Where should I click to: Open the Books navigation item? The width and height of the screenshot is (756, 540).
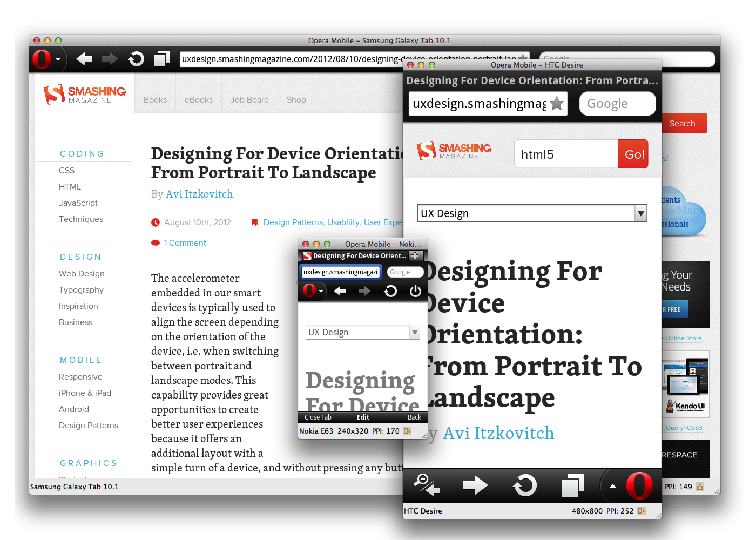[156, 100]
